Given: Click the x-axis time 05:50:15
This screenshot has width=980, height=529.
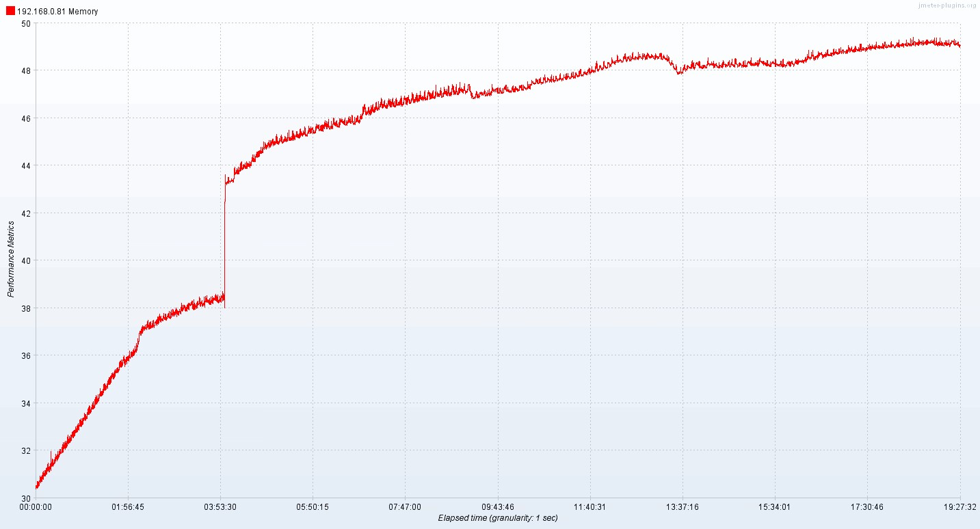Looking at the screenshot, I should pos(313,507).
